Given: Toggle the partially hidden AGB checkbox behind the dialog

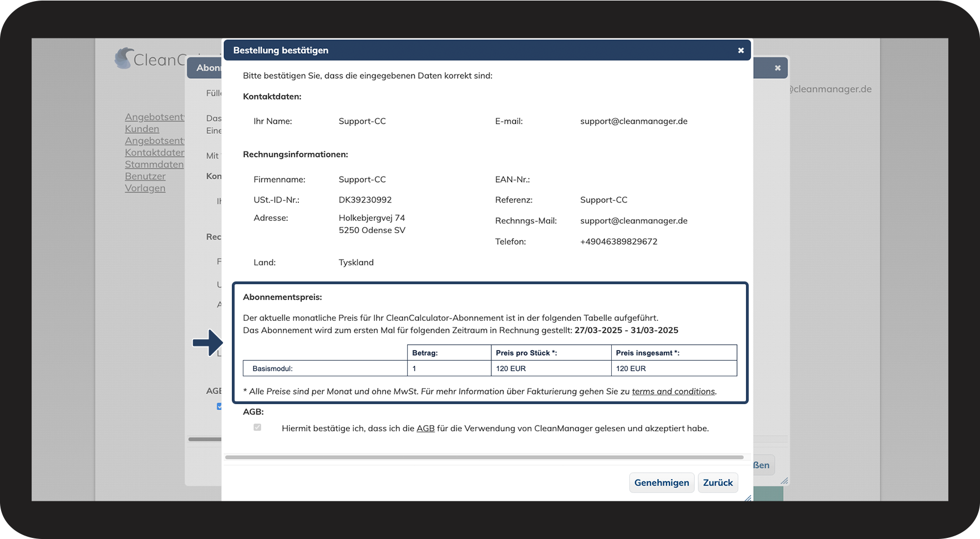Looking at the screenshot, I should (219, 406).
